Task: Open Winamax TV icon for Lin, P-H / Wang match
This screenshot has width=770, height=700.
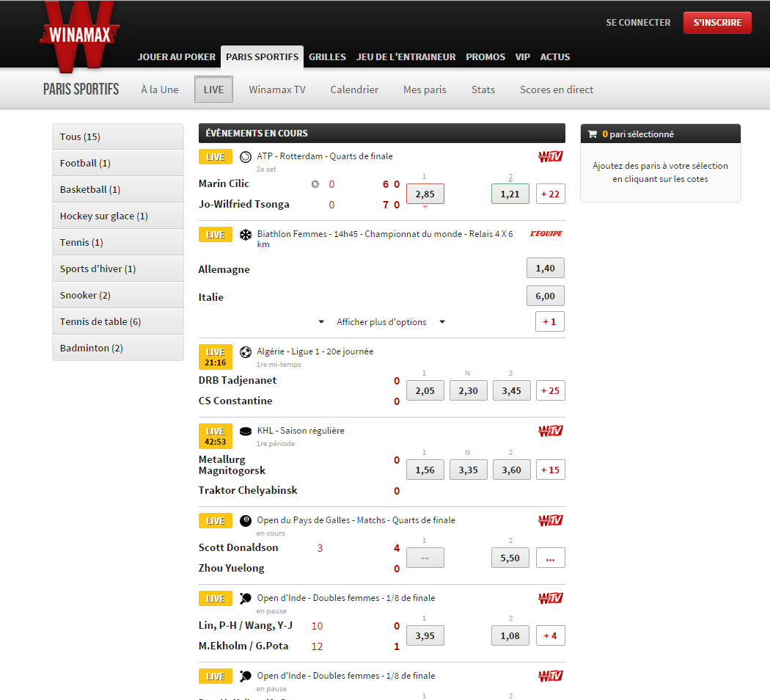Action: coord(551,598)
